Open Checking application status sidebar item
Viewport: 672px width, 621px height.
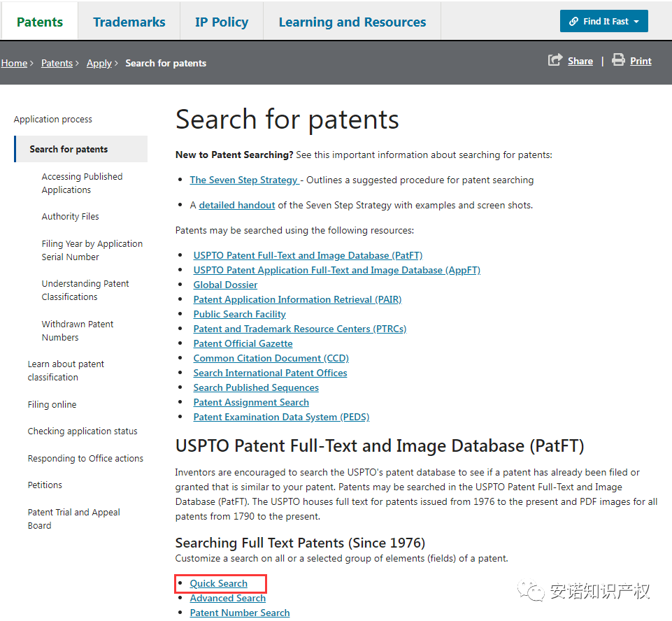point(83,431)
